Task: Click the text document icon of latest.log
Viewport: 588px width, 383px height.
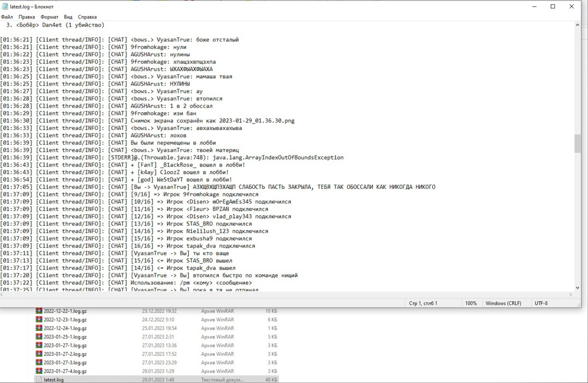Action: tap(39, 380)
